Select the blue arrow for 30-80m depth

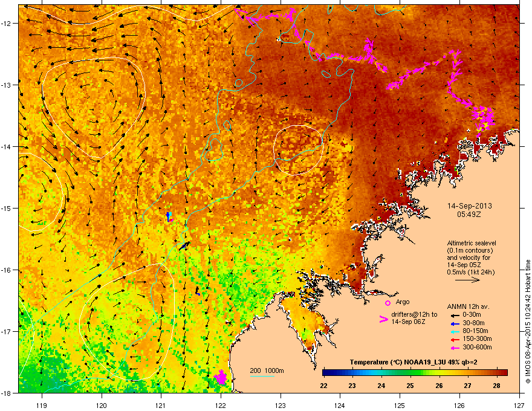[x=455, y=323]
